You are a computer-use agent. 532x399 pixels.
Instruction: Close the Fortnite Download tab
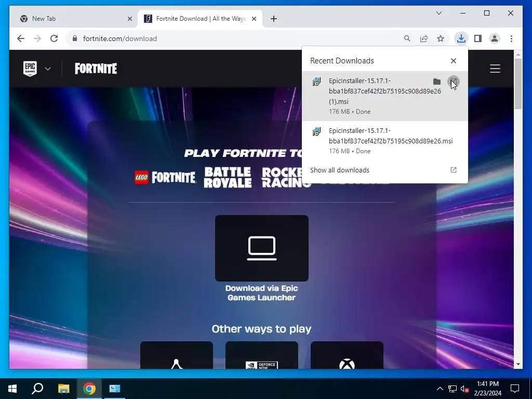(254, 19)
